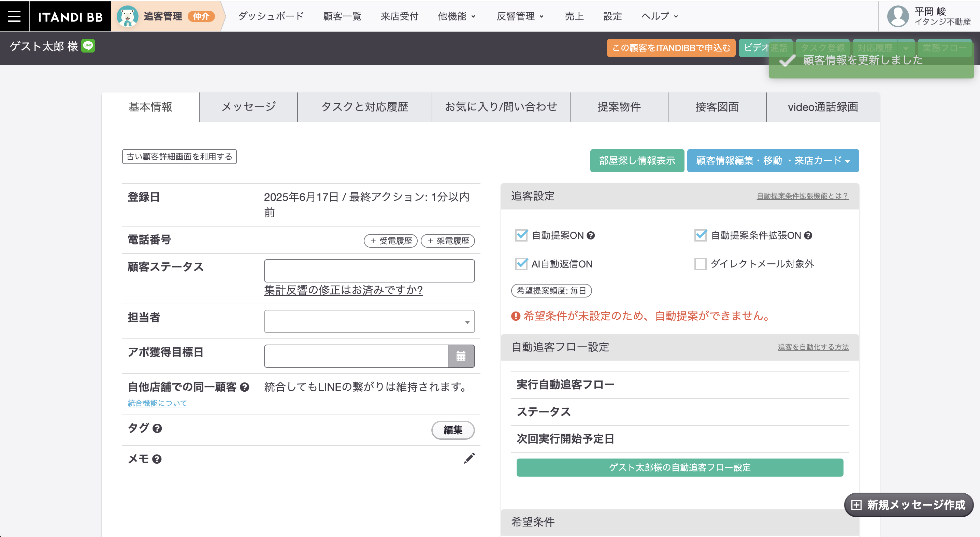
Task: Expand the 対応履歴 dropdown arrow
Action: [906, 48]
